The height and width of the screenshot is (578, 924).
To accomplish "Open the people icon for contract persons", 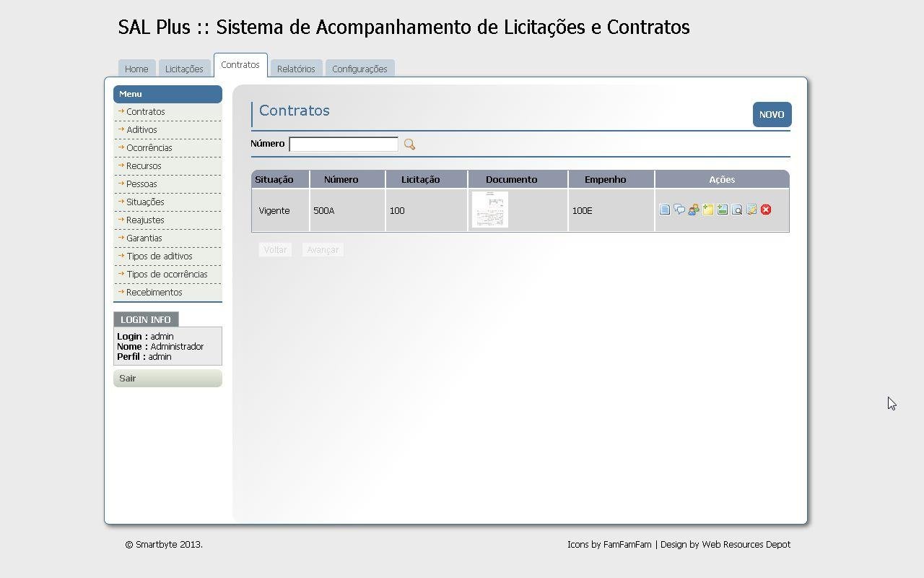I will tap(693, 210).
